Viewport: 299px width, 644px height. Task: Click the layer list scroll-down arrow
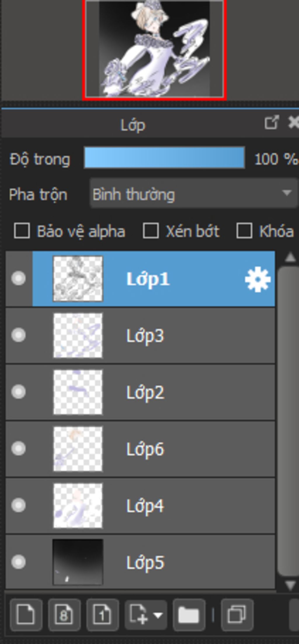(290, 585)
